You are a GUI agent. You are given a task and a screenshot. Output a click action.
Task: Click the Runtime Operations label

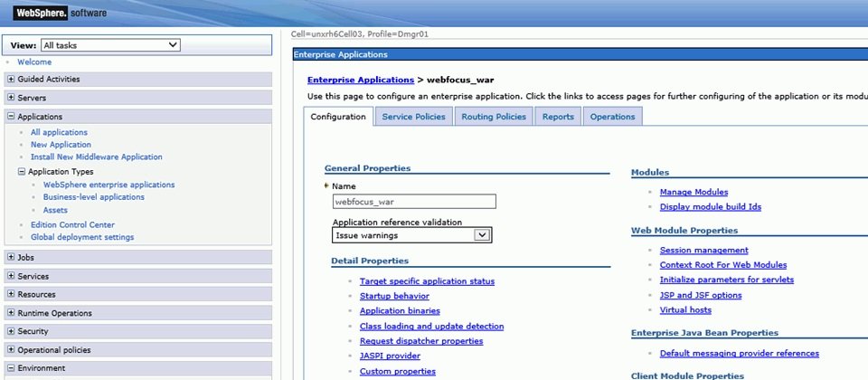click(54, 313)
